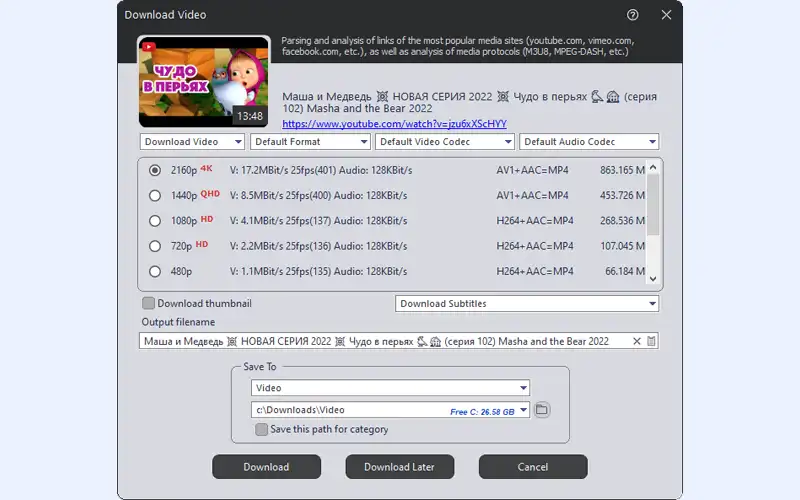Screen dimensions: 800x500
Task: Click the quality list scrollbar thumb
Action: (x=653, y=205)
